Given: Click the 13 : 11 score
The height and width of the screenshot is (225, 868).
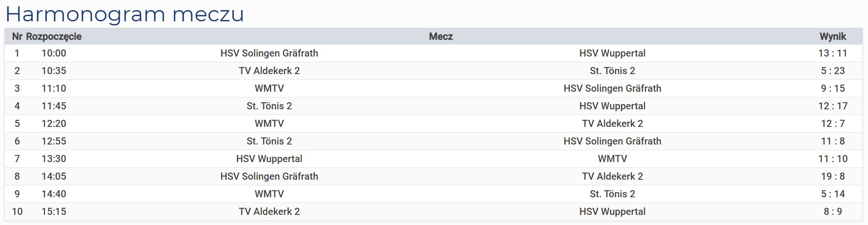Looking at the screenshot, I should [x=832, y=53].
